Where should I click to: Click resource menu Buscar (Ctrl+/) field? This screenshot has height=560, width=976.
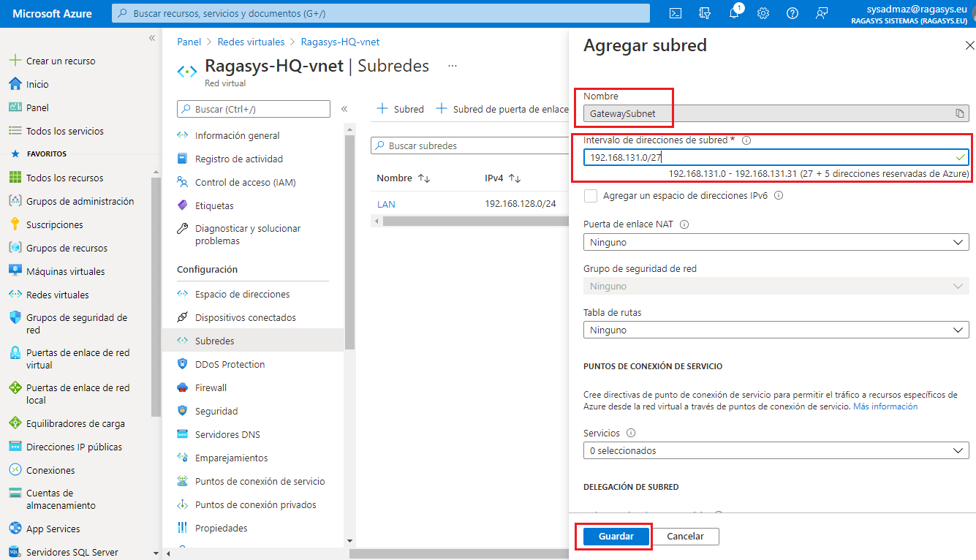point(254,109)
